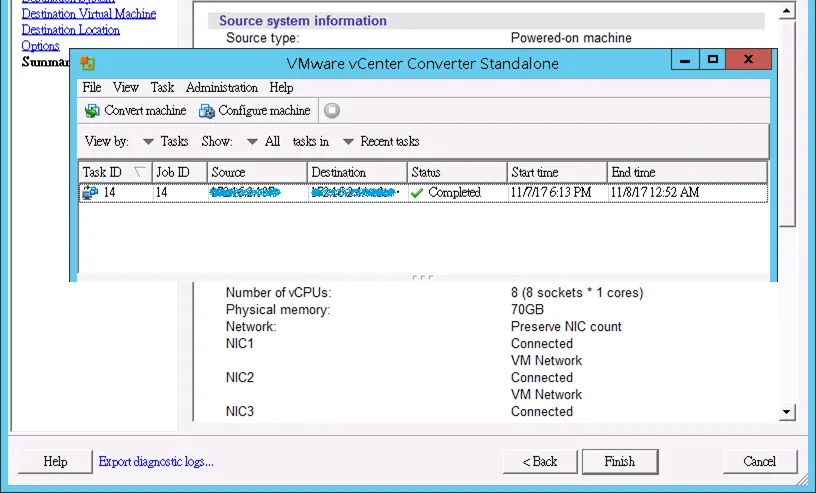Open the Help menu in the Converter window
Image resolution: width=816 pixels, height=493 pixels.
(282, 87)
